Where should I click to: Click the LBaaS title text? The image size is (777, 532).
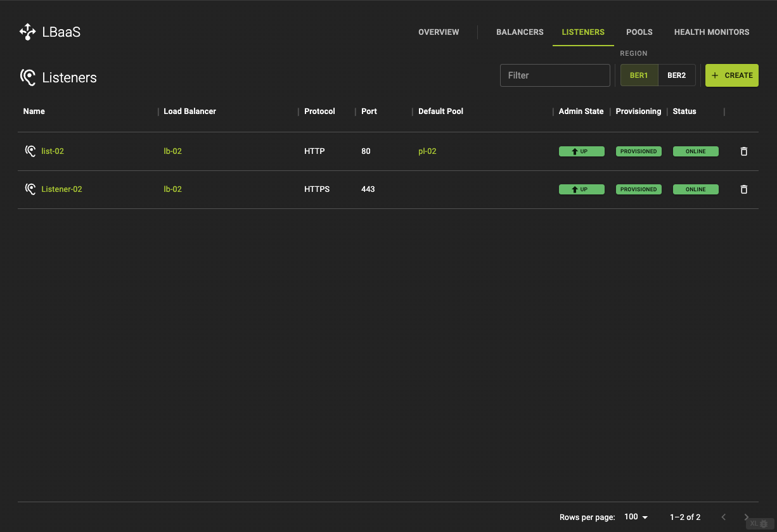point(61,32)
